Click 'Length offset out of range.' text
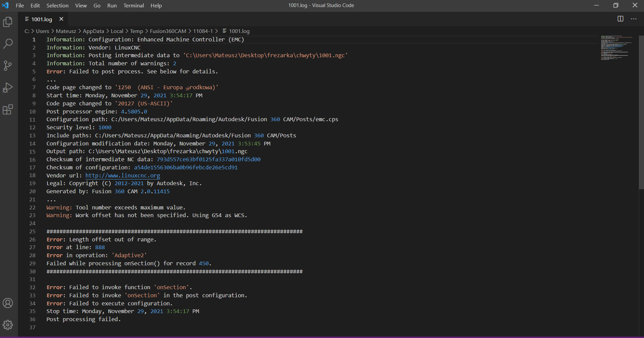Screen dimensions: 644x338 tap(113, 239)
